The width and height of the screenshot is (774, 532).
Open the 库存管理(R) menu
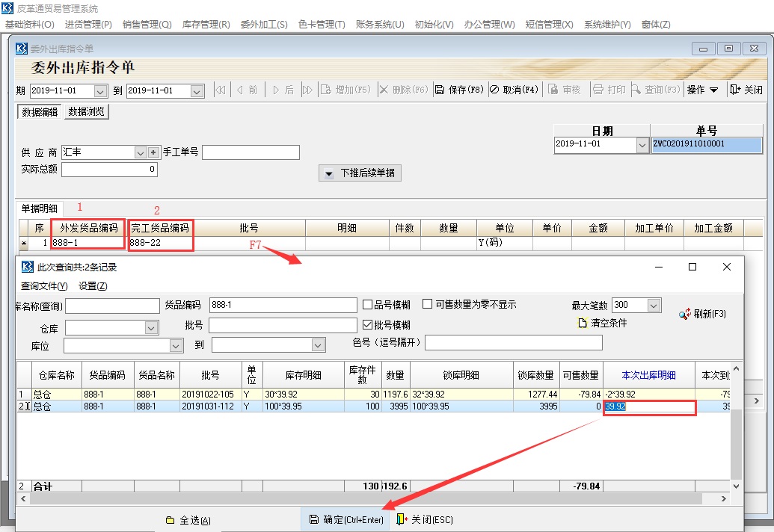coord(206,25)
